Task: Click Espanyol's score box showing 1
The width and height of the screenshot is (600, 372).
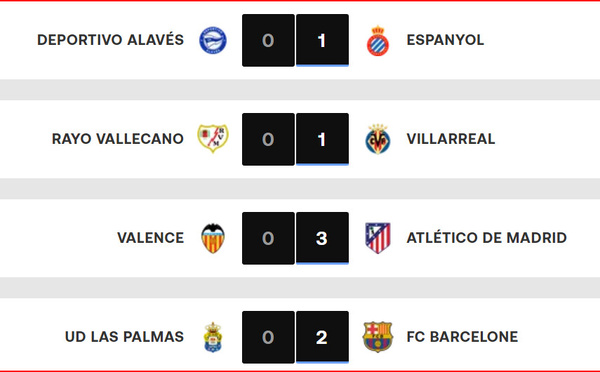Action: (x=322, y=40)
